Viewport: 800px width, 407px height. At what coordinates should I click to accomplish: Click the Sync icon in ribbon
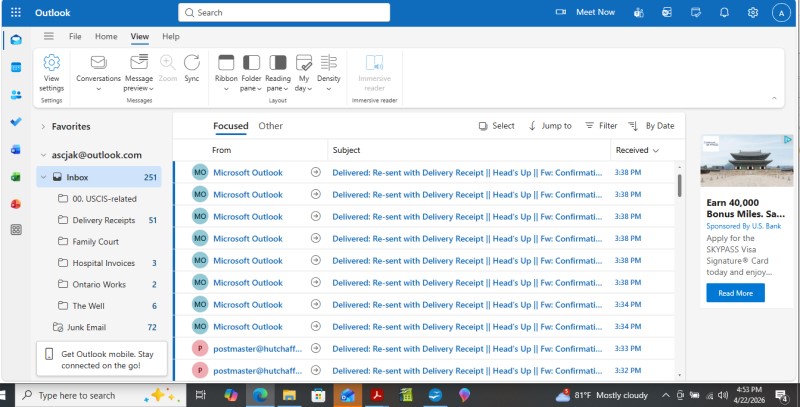tap(192, 67)
